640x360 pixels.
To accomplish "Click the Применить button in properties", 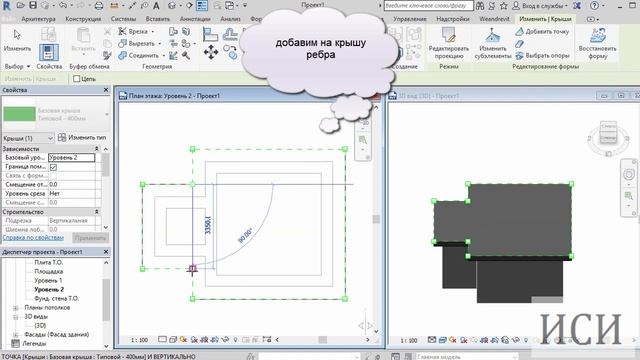I will pyautogui.click(x=90, y=238).
